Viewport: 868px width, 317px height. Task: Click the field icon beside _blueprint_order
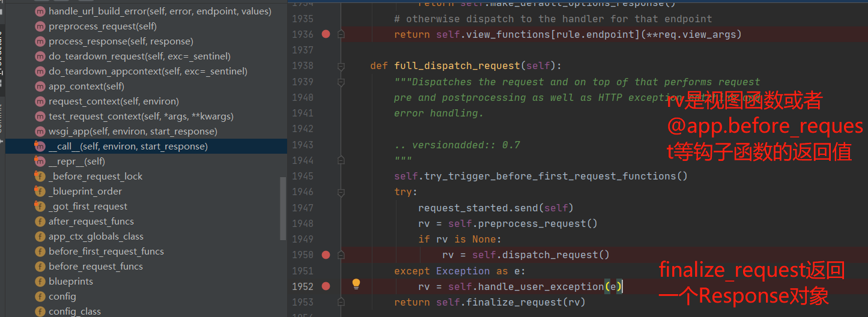[40, 192]
